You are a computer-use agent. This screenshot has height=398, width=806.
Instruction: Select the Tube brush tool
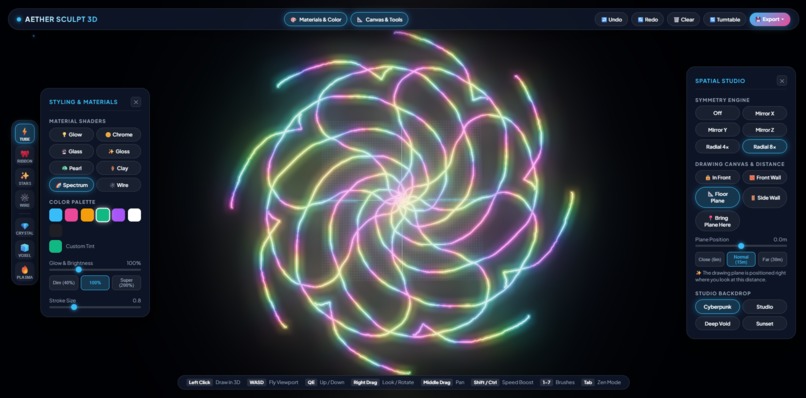coord(25,134)
